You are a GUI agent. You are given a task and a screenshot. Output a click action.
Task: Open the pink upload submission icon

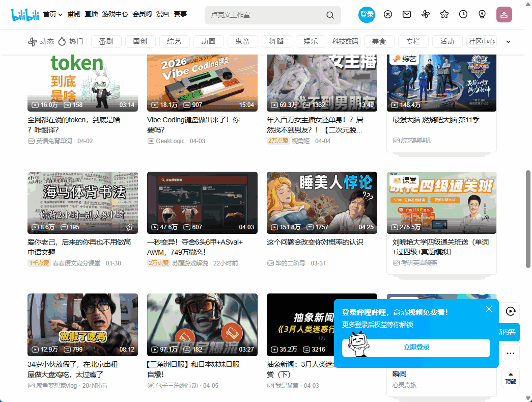504,15
